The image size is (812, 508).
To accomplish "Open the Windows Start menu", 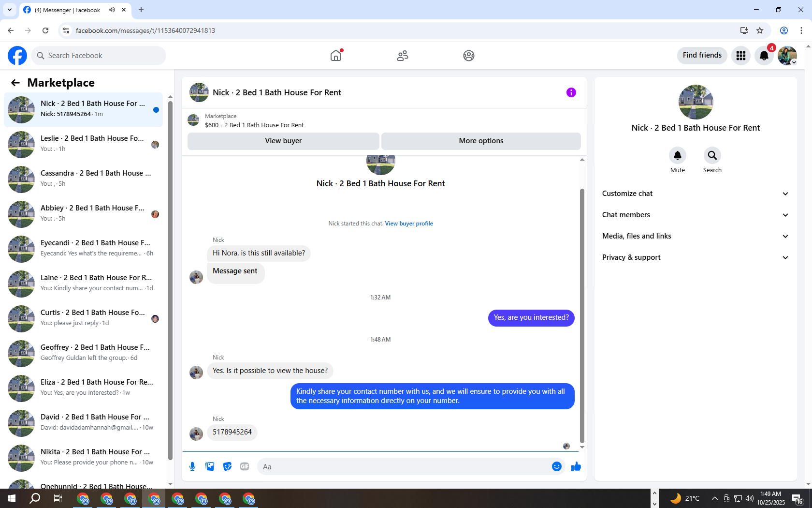I will [x=12, y=498].
